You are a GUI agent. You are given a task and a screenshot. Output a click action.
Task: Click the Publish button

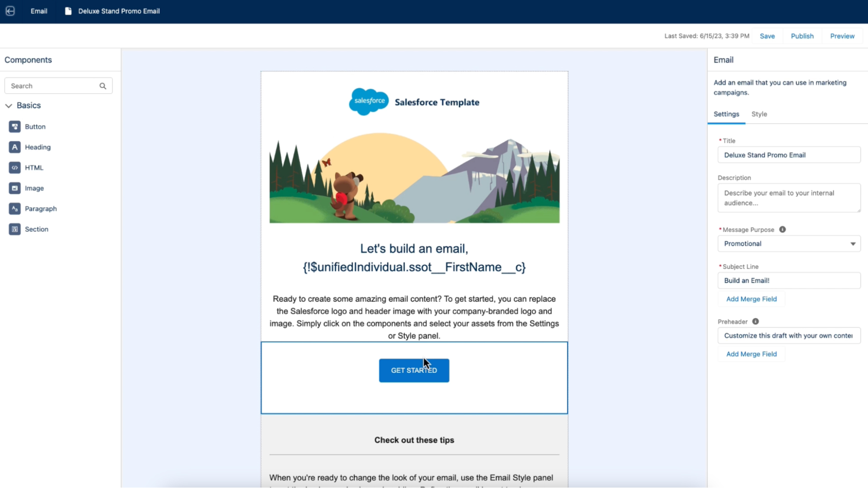pos(802,36)
